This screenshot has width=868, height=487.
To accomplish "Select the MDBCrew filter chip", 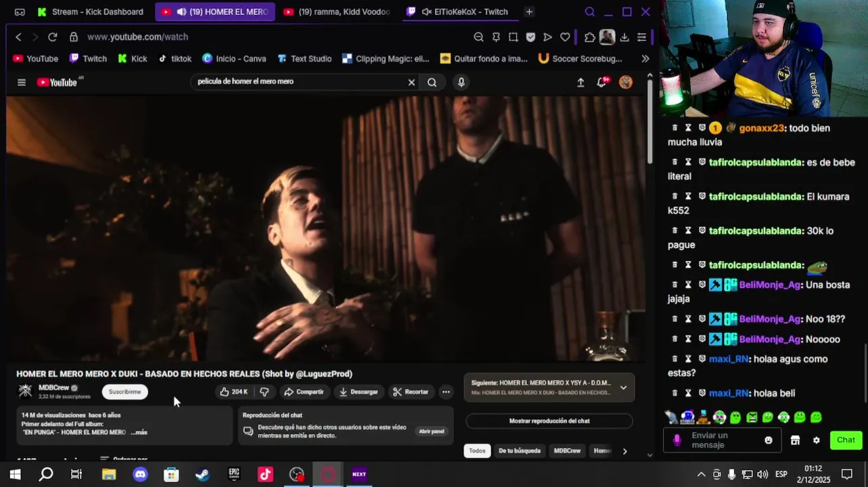I will point(567,450).
